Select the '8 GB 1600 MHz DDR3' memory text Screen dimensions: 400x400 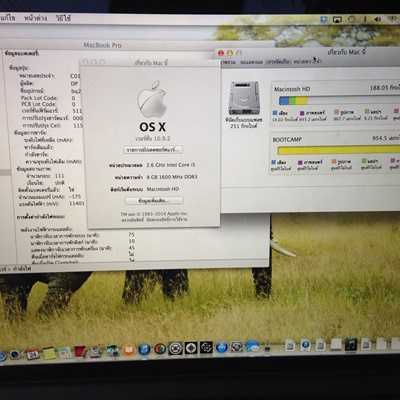tap(172, 177)
